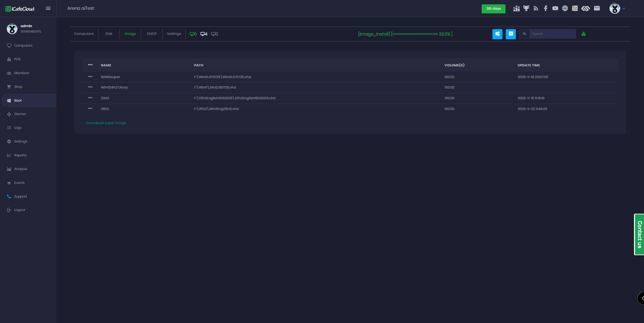
Task: Open the options menu for WIN10super
Action: (90, 77)
